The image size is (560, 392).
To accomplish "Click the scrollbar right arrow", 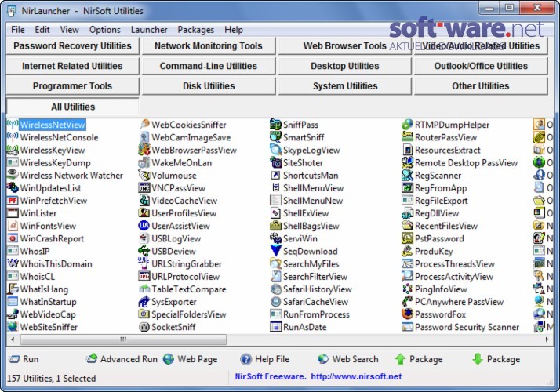I will coord(547,339).
